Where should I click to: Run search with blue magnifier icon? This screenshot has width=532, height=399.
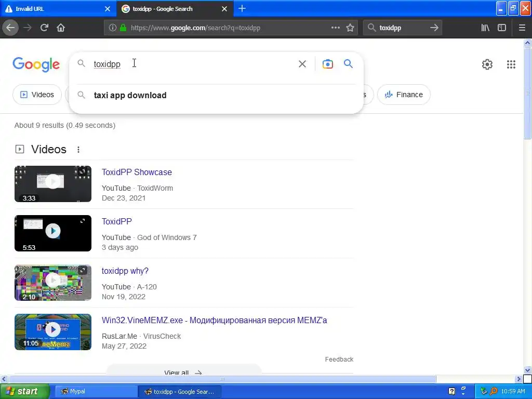pos(348,63)
